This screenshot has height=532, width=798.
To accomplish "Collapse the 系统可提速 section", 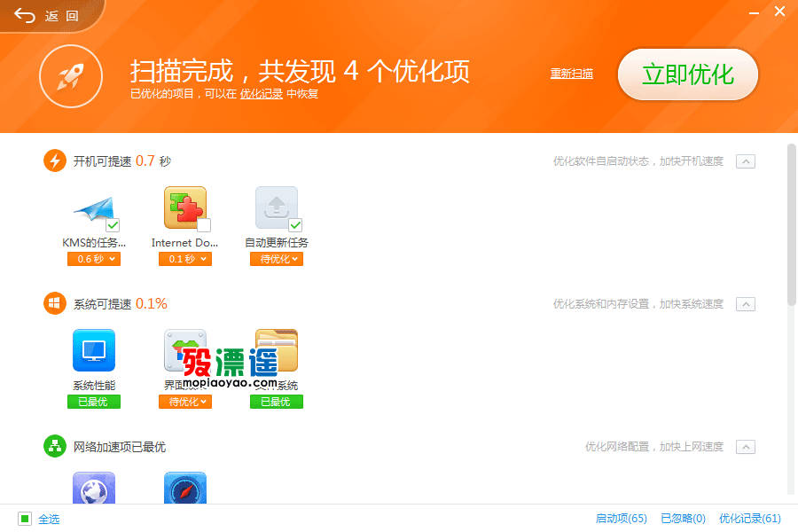I will click(746, 304).
